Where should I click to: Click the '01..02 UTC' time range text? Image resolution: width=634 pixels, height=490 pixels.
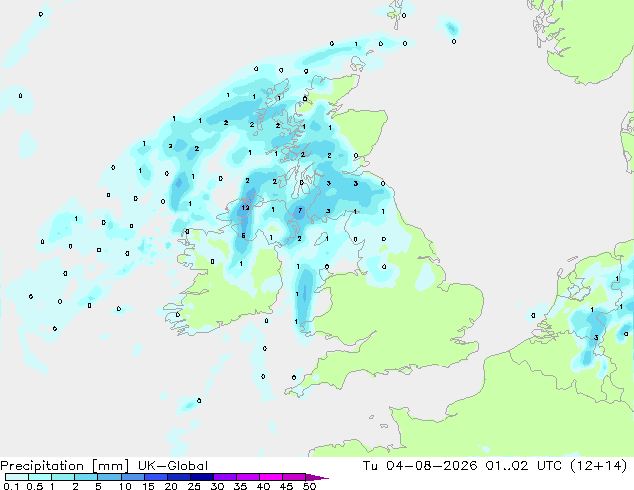(x=524, y=466)
